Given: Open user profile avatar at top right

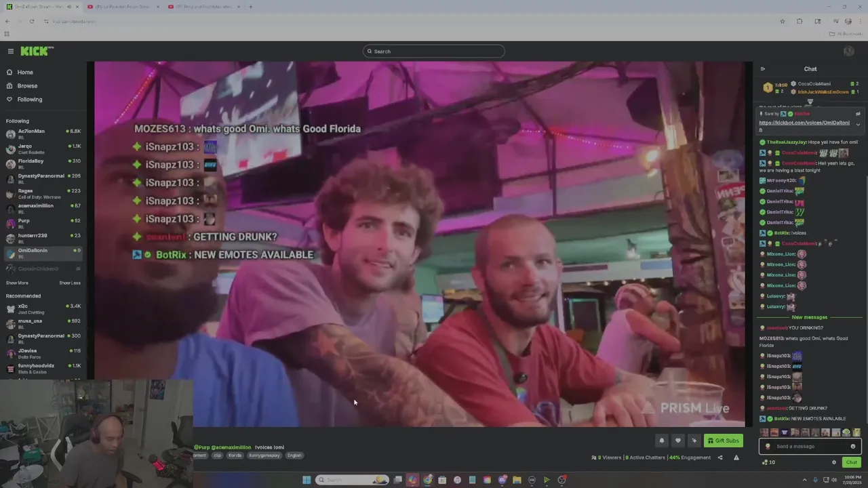Looking at the screenshot, I should pyautogui.click(x=848, y=52).
